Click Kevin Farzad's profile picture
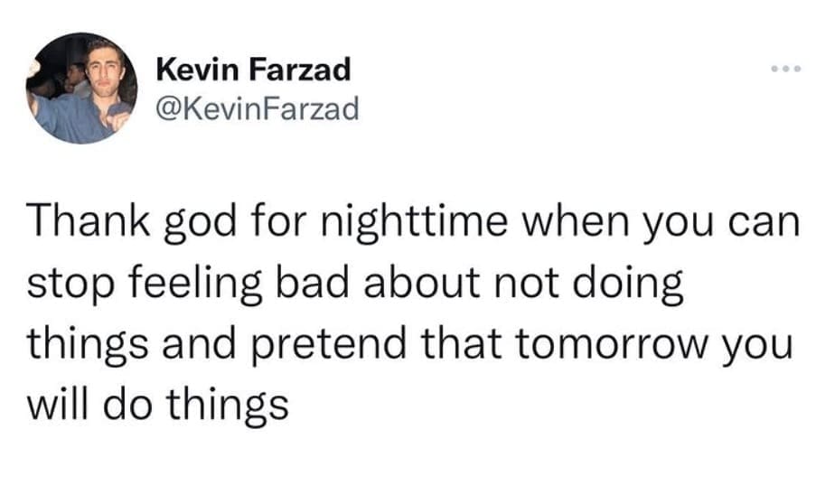835x504 pixels. pos(80,88)
